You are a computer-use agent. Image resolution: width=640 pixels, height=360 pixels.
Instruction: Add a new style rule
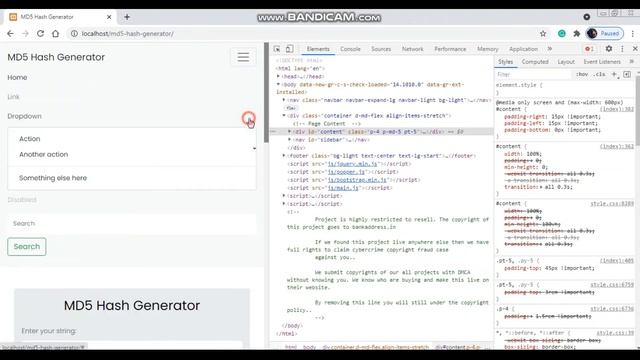click(x=614, y=74)
